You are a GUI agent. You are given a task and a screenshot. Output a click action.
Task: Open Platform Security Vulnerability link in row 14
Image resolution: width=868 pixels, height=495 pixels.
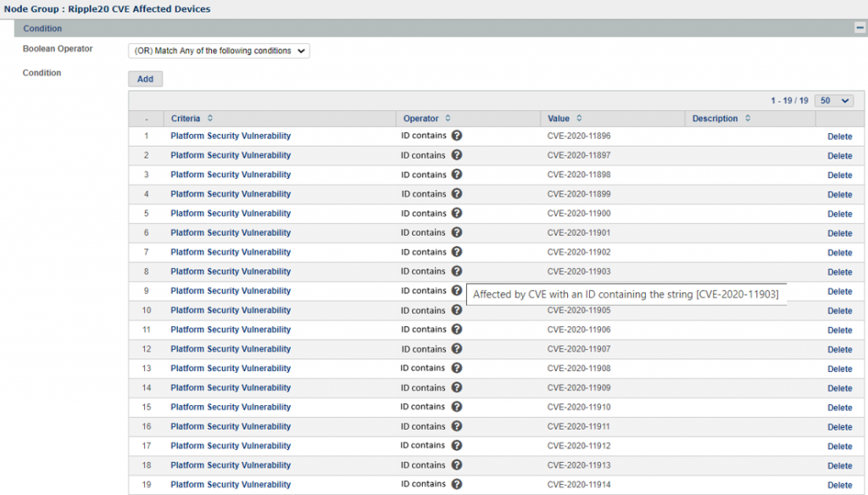(231, 388)
